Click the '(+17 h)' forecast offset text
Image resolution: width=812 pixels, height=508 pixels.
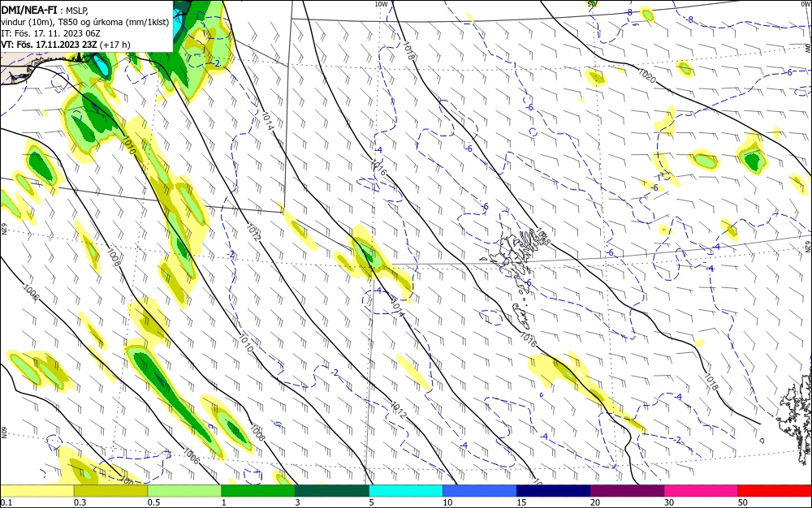114,45
